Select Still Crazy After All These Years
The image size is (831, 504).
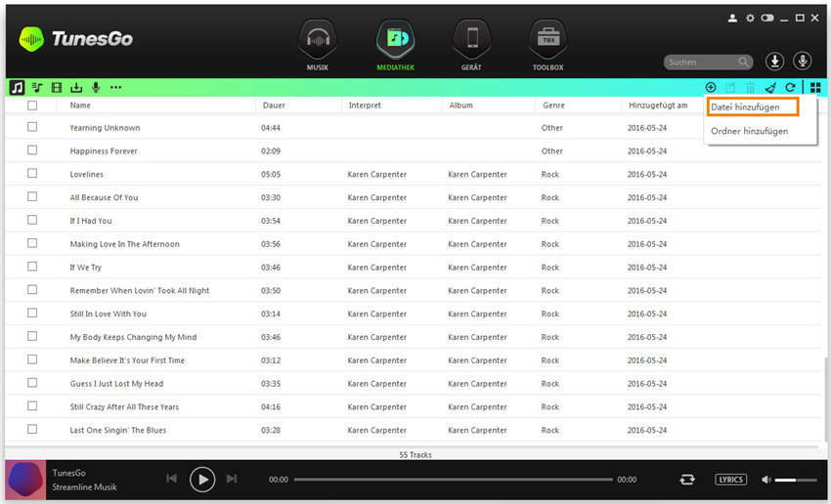point(124,407)
